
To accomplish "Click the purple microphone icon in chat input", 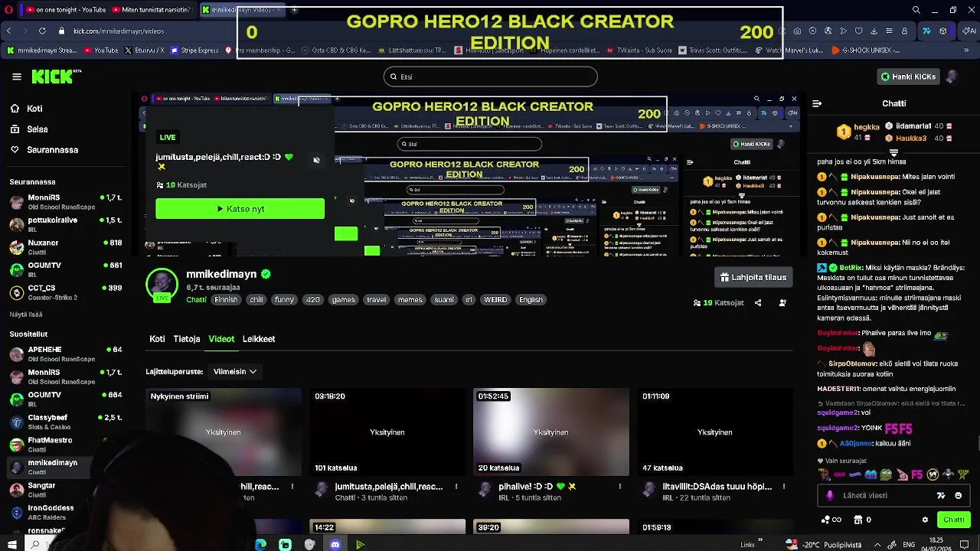I will (829, 496).
